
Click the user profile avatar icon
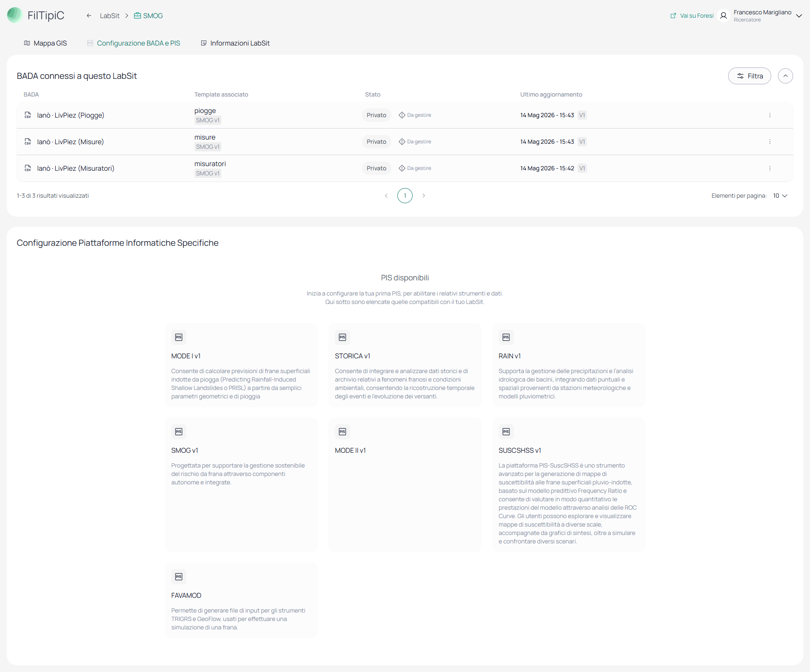pyautogui.click(x=724, y=16)
